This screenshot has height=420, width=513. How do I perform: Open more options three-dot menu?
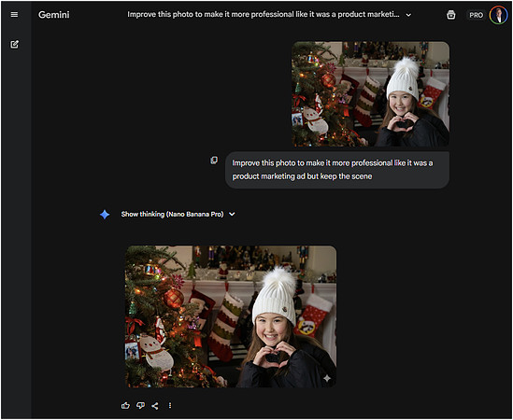pyautogui.click(x=170, y=406)
